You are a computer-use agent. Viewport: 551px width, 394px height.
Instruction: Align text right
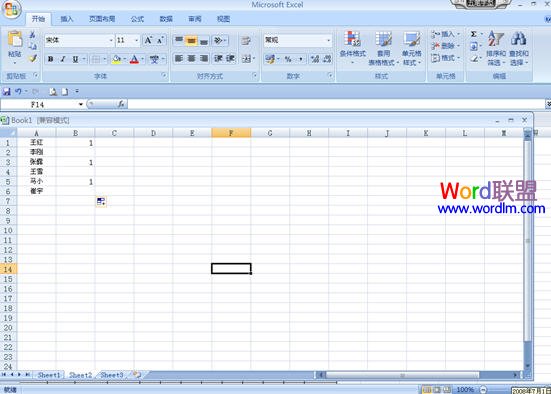pyautogui.click(x=204, y=58)
